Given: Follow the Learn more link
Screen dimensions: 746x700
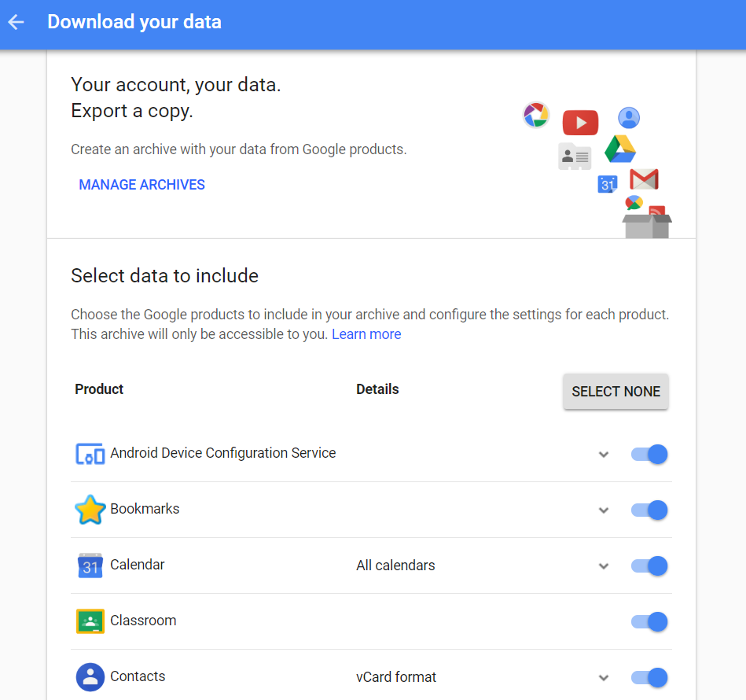Looking at the screenshot, I should 366,334.
